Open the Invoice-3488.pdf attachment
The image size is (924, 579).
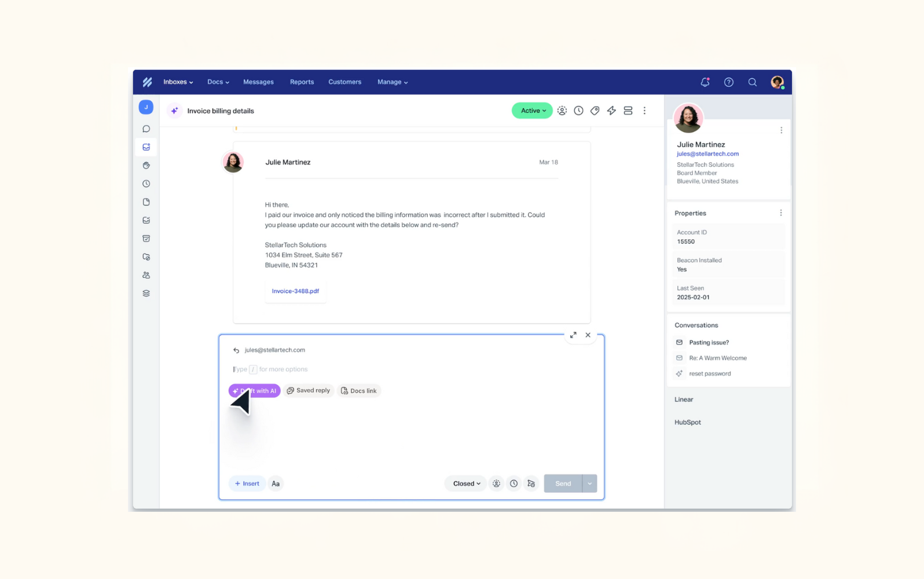(x=295, y=291)
